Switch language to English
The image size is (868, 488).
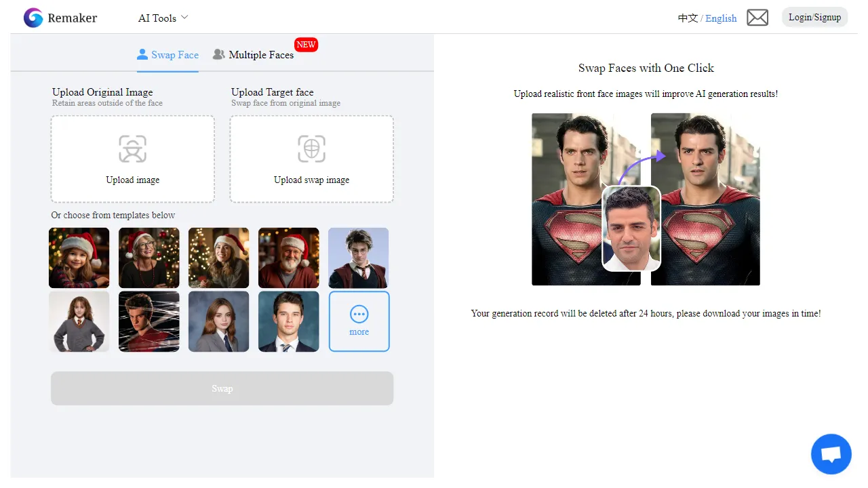pos(721,18)
